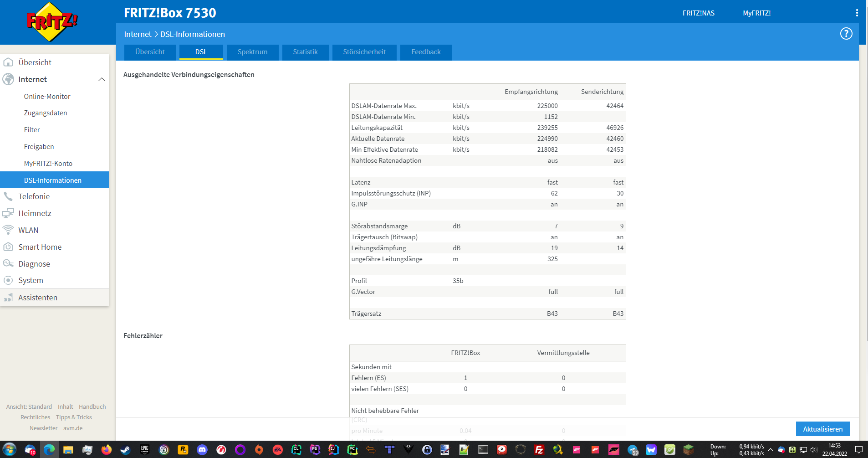Open the three-dot options menu
The height and width of the screenshot is (458, 868).
pyautogui.click(x=857, y=13)
